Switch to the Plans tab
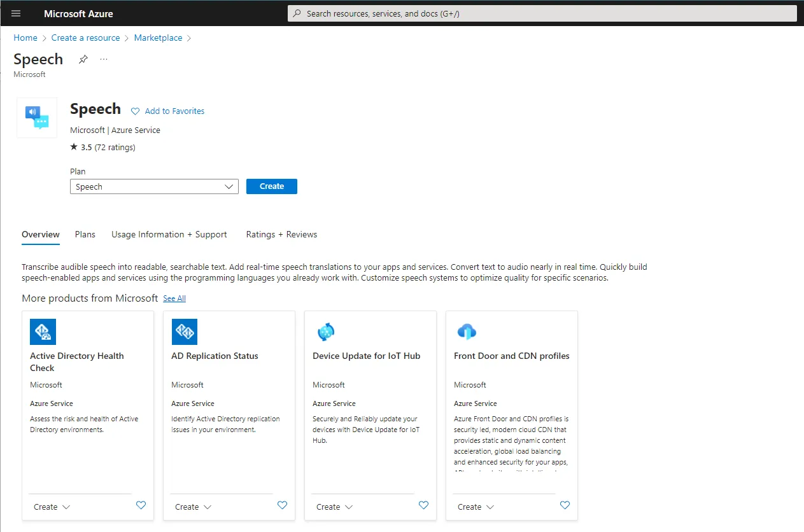 (x=85, y=234)
